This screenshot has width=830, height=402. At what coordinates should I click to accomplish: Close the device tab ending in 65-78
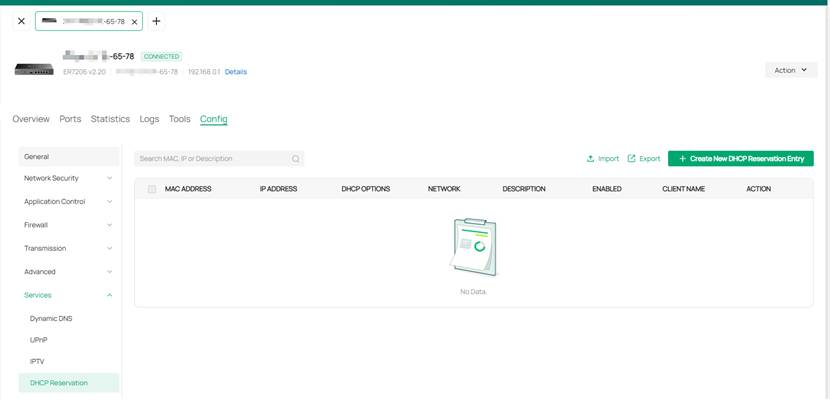pyautogui.click(x=134, y=21)
